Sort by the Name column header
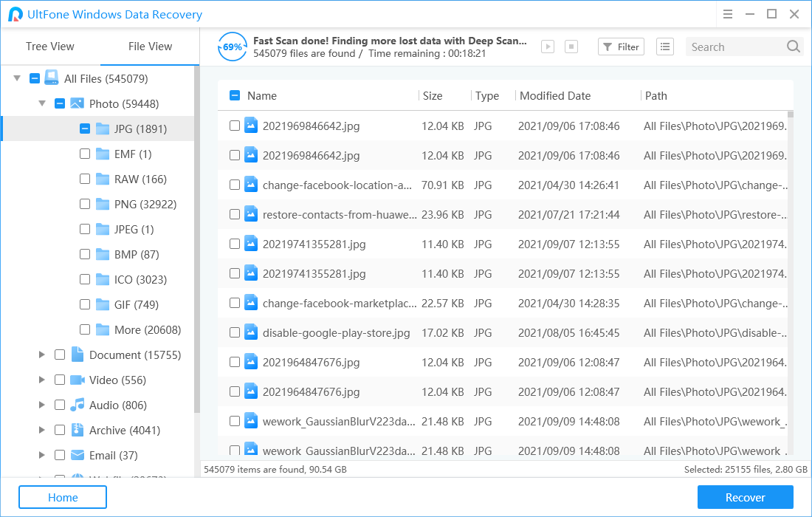812x517 pixels. coord(262,96)
